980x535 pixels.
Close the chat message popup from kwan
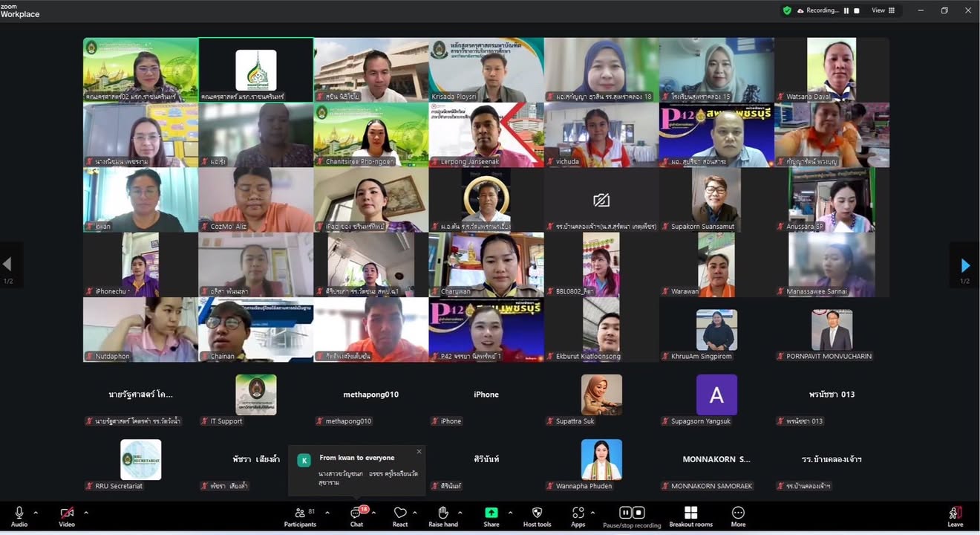[x=419, y=451]
